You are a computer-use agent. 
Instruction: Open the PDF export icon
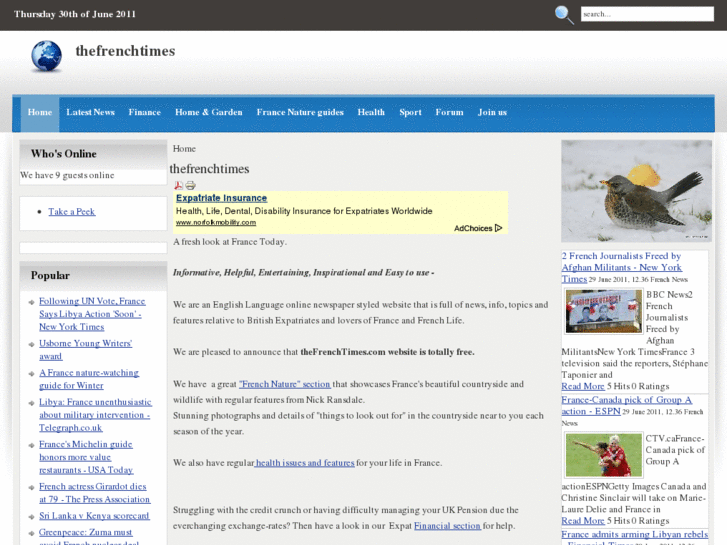(179, 186)
